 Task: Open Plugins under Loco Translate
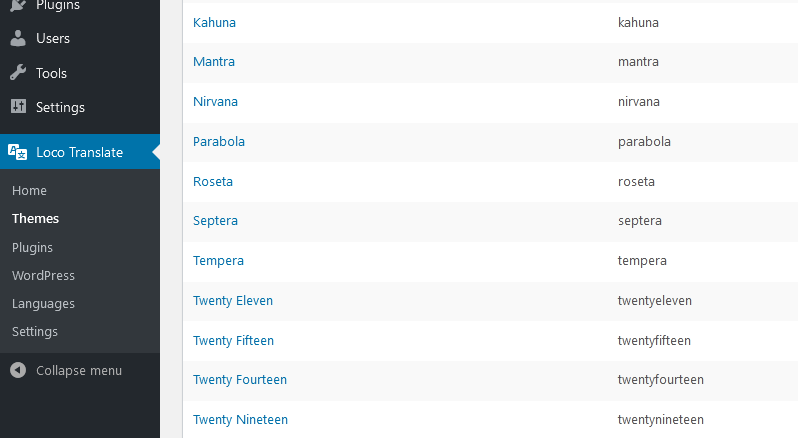[x=33, y=247]
